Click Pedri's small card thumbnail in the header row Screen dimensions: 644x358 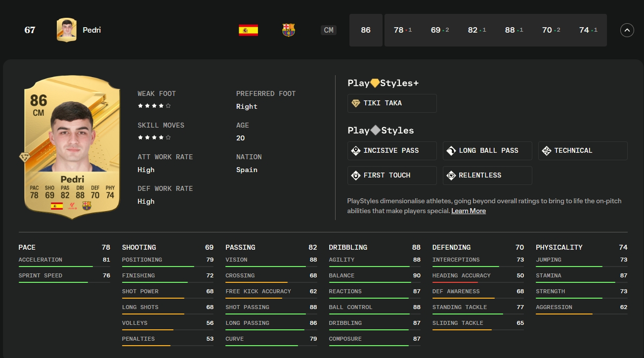click(x=67, y=30)
